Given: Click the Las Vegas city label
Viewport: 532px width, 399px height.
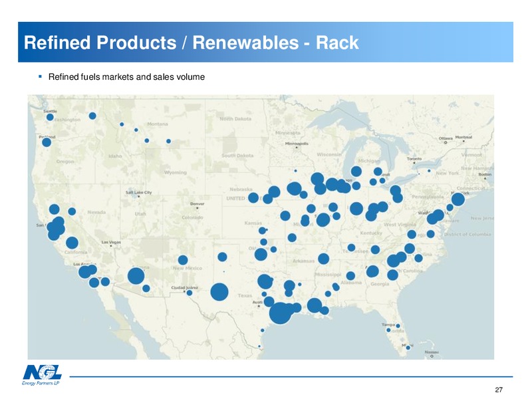Looking at the screenshot, I should tap(111, 242).
